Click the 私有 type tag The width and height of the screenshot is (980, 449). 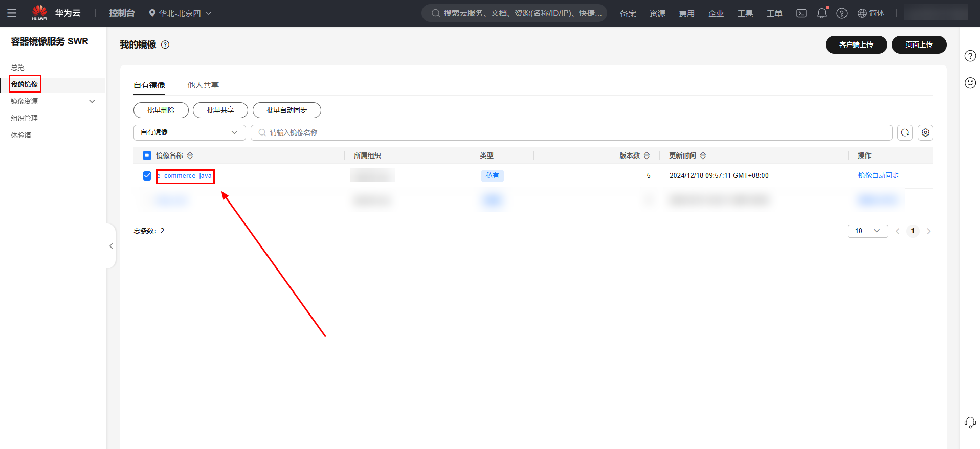click(x=492, y=175)
